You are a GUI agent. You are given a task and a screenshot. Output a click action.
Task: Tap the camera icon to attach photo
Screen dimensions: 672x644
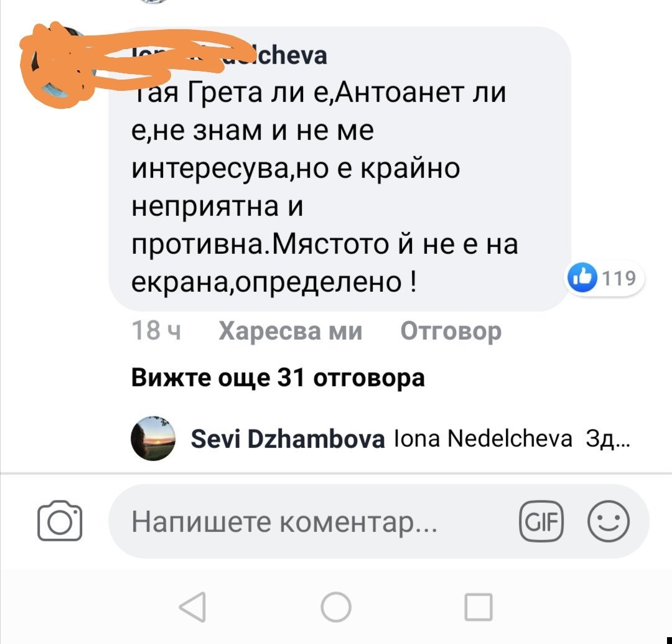[x=60, y=521]
